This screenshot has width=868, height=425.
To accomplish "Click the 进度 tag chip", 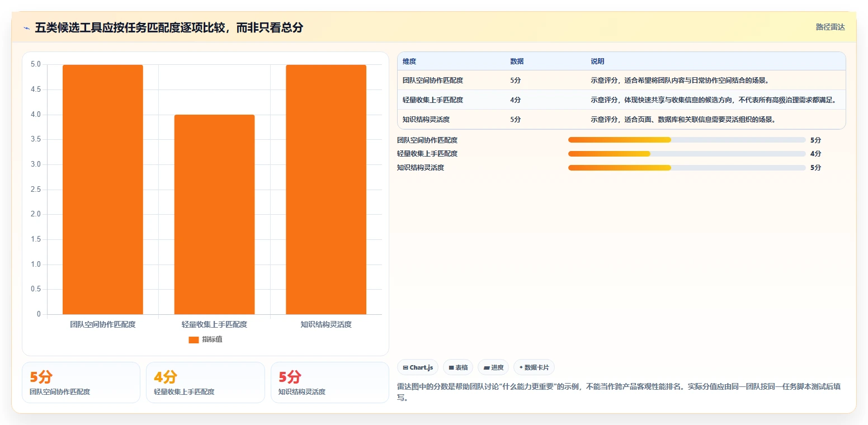I will [x=493, y=367].
